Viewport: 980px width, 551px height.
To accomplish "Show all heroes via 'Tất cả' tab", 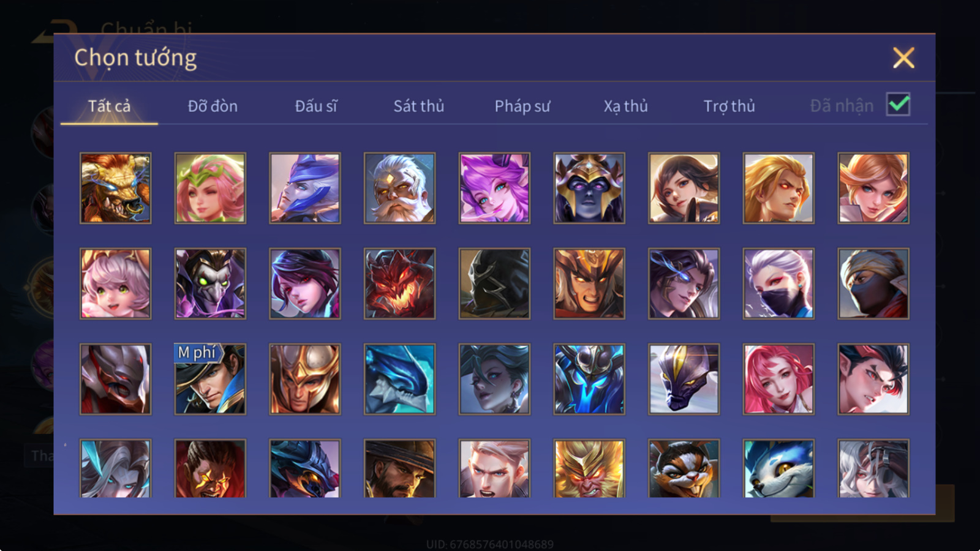I will [x=109, y=106].
